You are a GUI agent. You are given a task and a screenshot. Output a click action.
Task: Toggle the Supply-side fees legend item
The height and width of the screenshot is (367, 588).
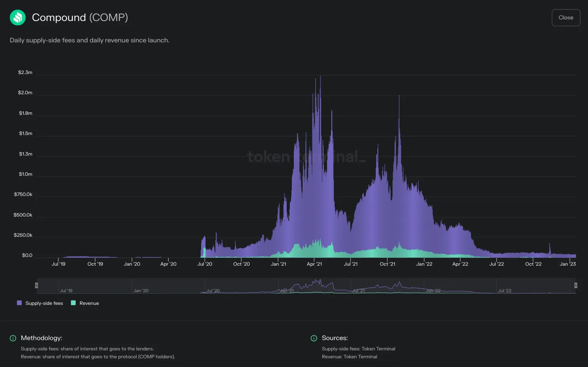40,303
